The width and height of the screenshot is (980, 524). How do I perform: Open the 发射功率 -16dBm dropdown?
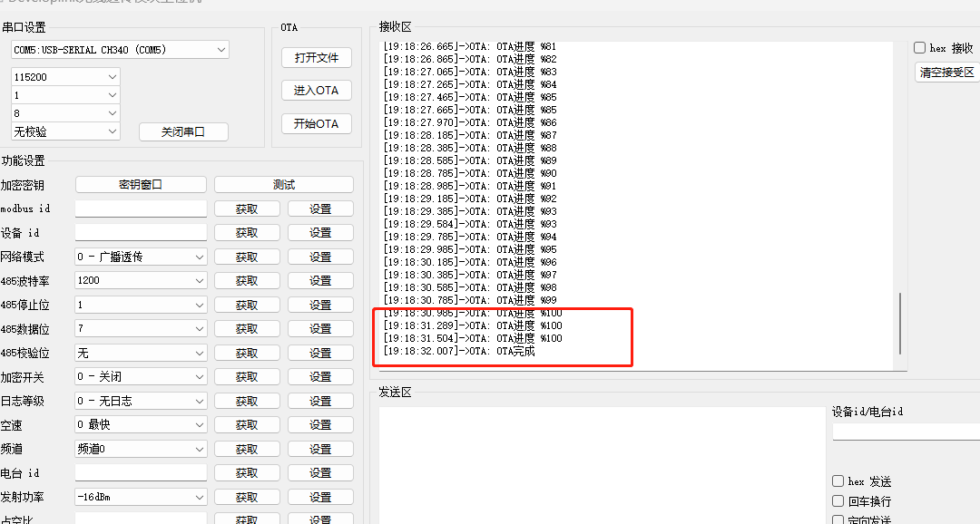click(x=141, y=497)
